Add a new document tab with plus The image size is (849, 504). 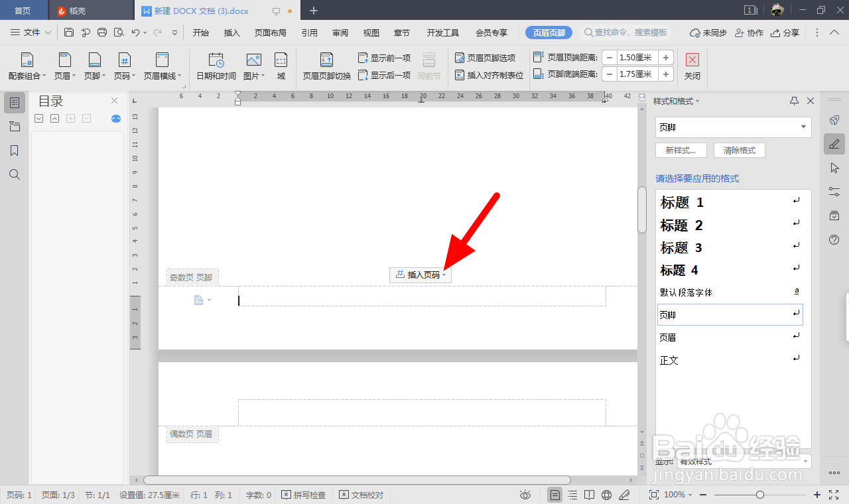click(314, 11)
